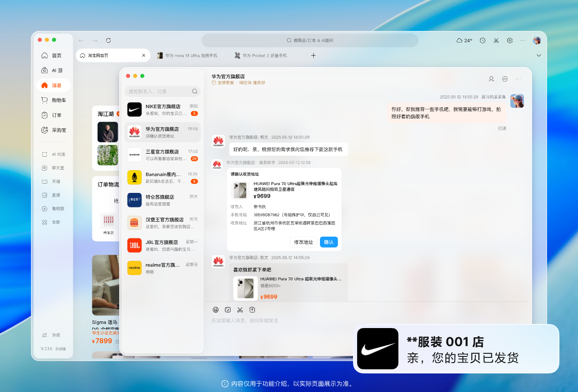578x392 pixels.
Task: Expand the tab list chevron at right
Action: click(x=539, y=55)
